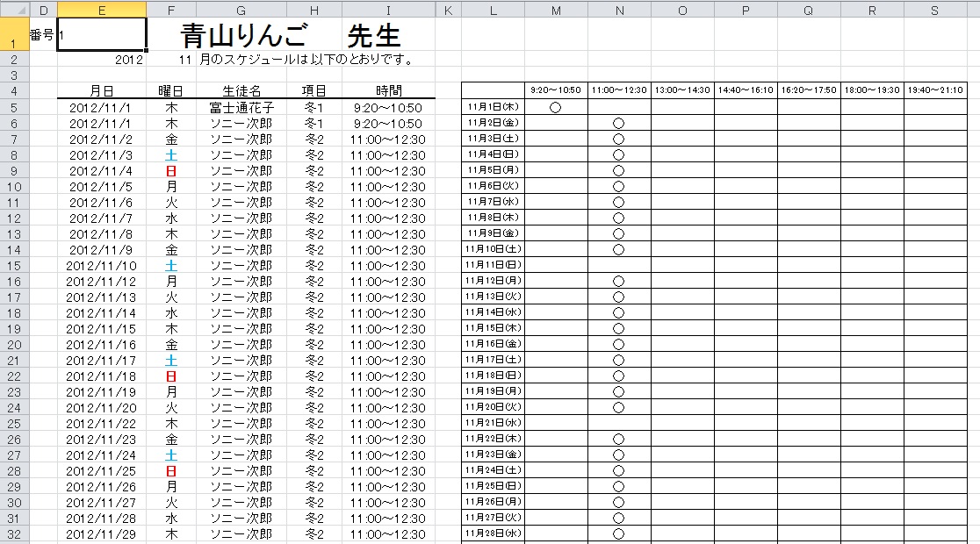Click the 18:00～19:30 time slot header
The height and width of the screenshot is (544, 980).
click(872, 90)
